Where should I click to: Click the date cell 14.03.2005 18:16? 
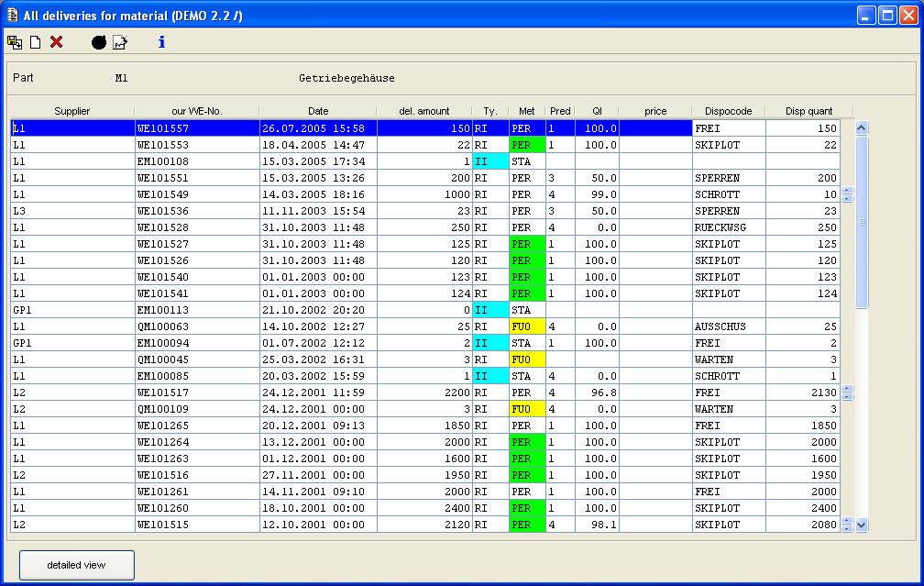(318, 194)
